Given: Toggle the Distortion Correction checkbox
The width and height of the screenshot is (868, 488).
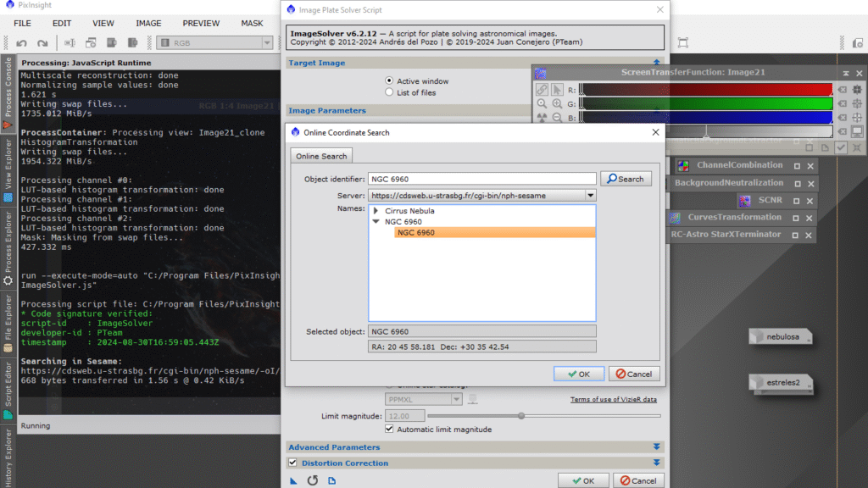Looking at the screenshot, I should pos(292,463).
